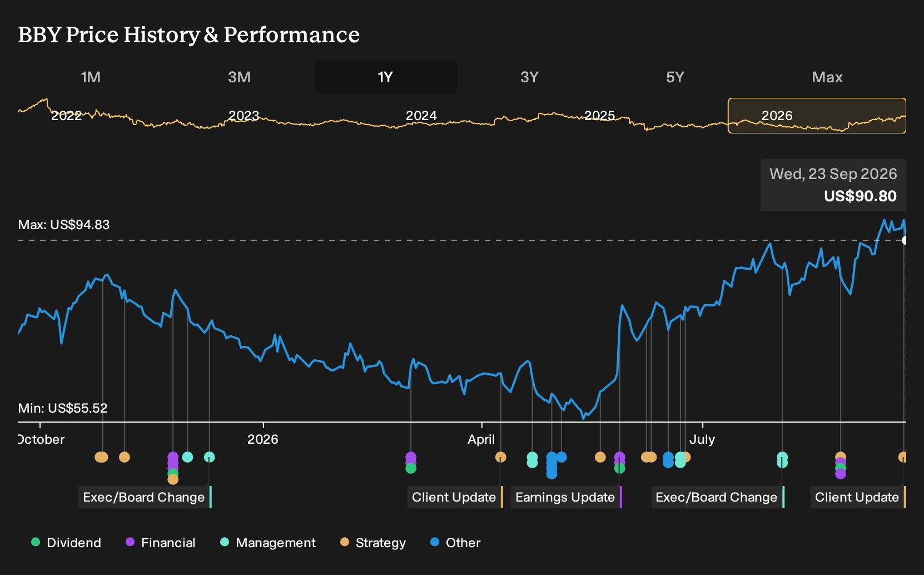Click the Strategy marker atop the August event stack
This screenshot has width=924, height=575.
(x=841, y=457)
